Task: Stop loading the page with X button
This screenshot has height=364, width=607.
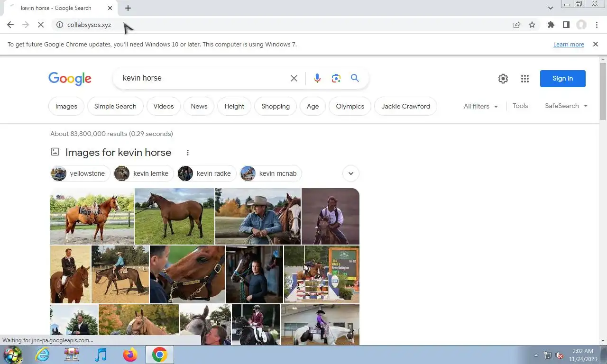Action: coord(41,25)
